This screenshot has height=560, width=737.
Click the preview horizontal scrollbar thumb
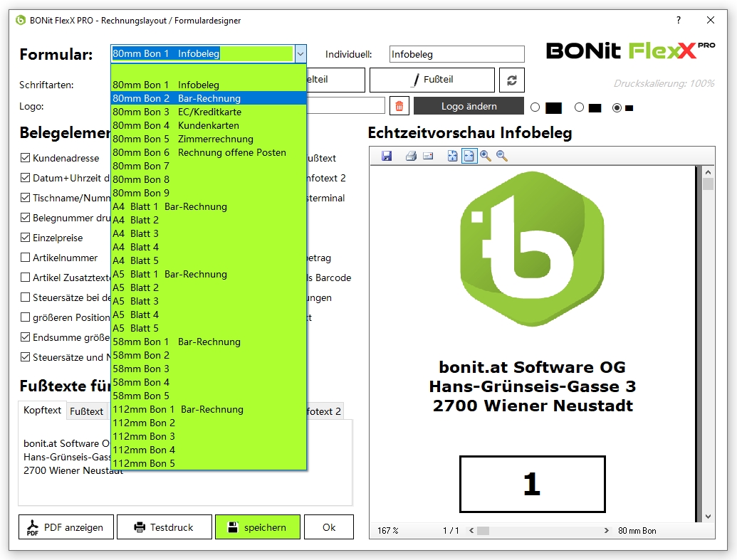[484, 531]
